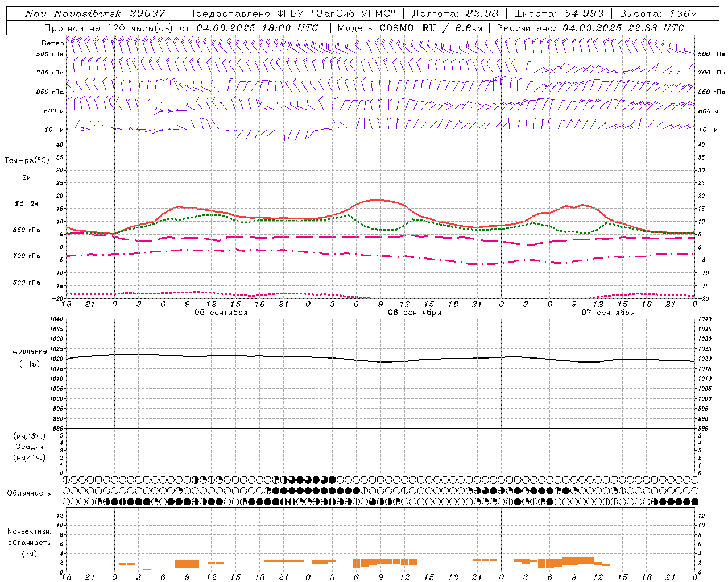Click the Конвективн. облачность (км) label

29,542
